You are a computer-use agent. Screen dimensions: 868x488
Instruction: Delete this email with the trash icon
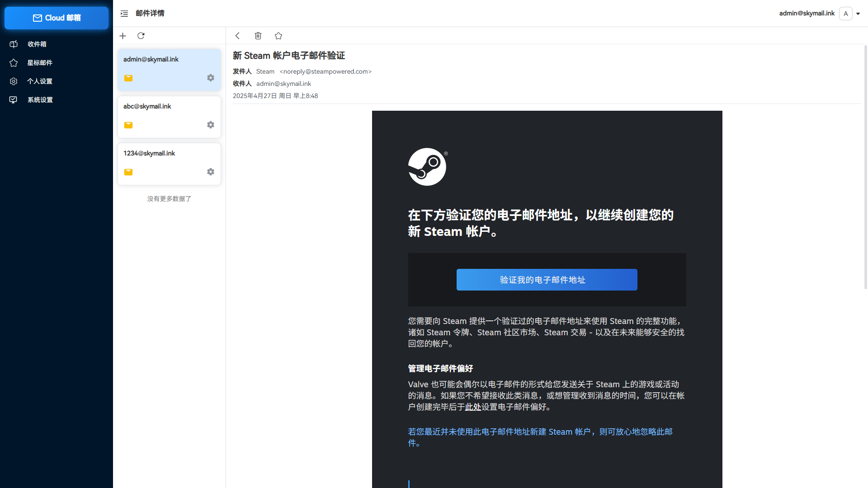[x=258, y=36]
